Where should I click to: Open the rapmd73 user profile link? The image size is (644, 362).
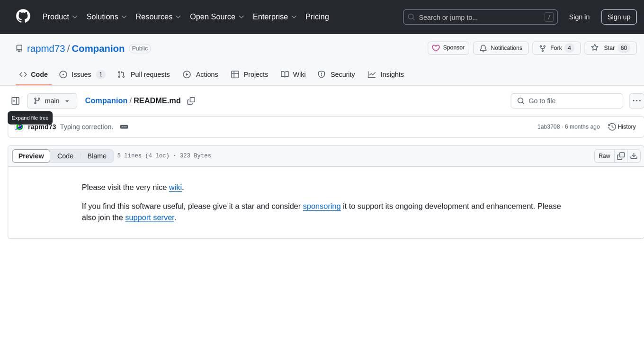(46, 48)
